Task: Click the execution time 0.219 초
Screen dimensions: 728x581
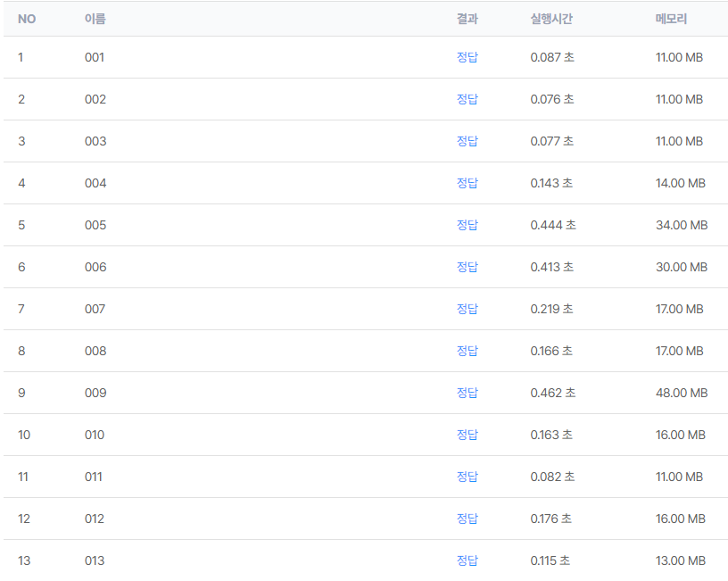Action: [x=551, y=309]
